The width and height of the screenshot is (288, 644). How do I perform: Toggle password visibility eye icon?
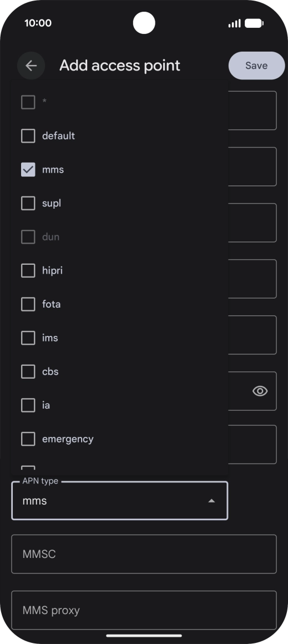tap(260, 391)
